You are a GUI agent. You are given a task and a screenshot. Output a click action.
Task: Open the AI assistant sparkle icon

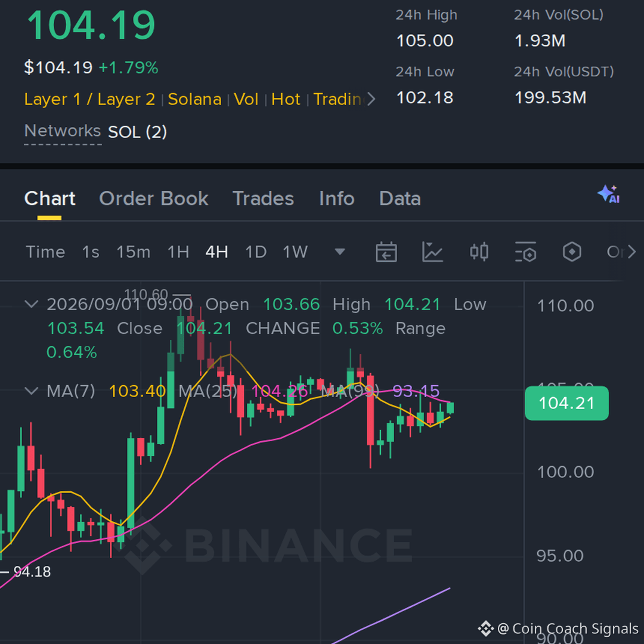pos(609,194)
